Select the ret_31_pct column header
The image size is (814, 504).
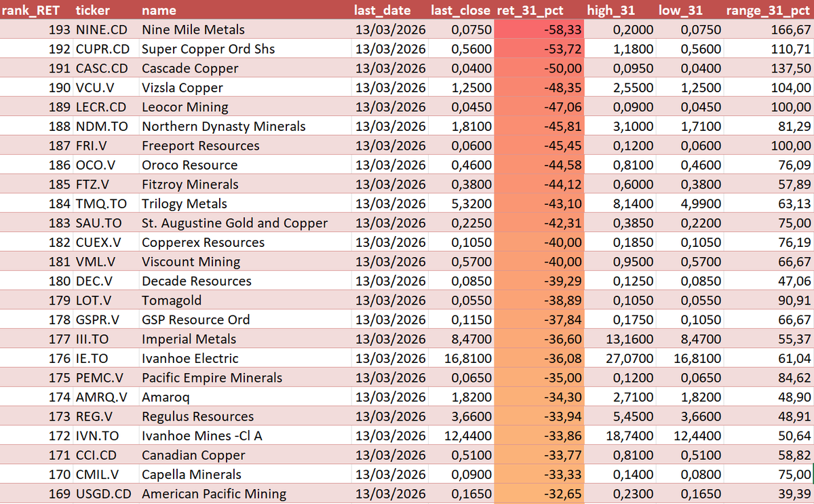pos(540,10)
